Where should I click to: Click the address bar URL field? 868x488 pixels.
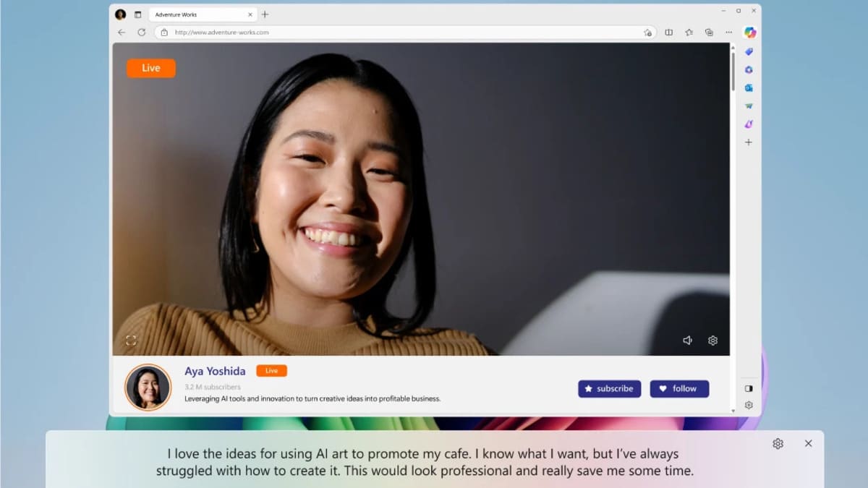click(398, 33)
